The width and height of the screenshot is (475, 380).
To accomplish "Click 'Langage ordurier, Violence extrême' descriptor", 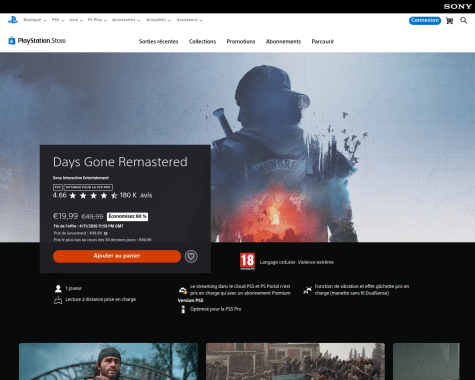I will [x=297, y=262].
